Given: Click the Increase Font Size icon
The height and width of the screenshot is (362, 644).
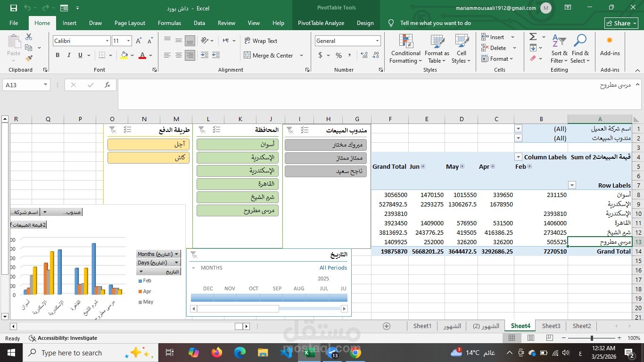Looking at the screenshot, I should point(139,41).
